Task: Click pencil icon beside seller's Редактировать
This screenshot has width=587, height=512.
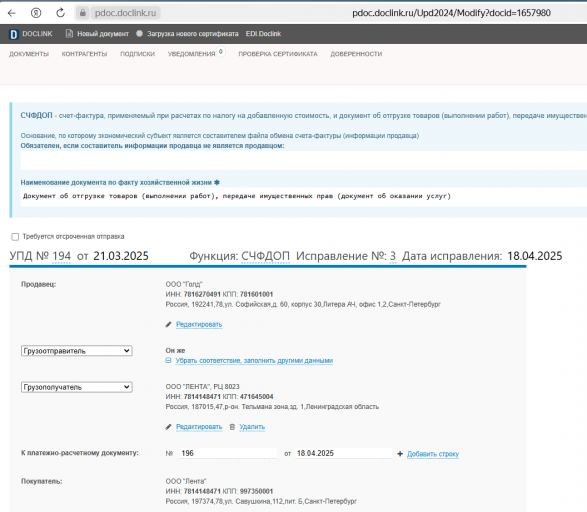Action: [x=168, y=324]
